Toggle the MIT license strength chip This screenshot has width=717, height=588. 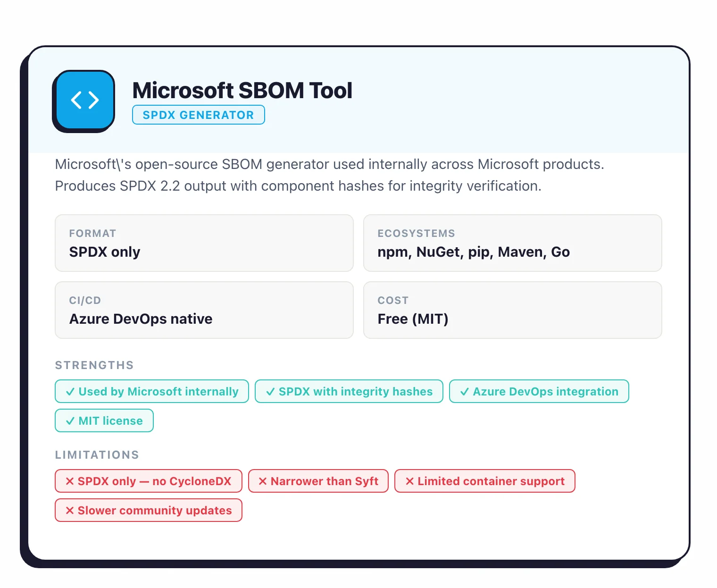[104, 420]
